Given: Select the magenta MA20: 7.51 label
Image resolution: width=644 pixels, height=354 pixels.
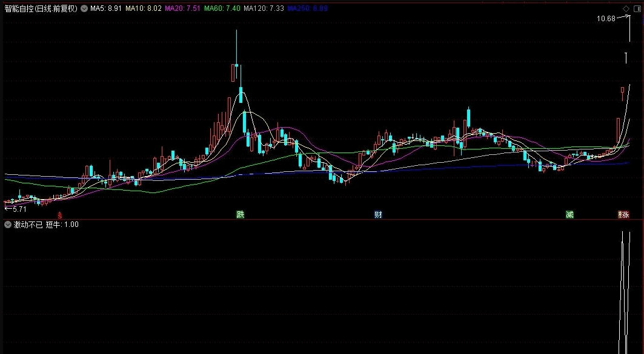Looking at the screenshot, I should point(183,8).
